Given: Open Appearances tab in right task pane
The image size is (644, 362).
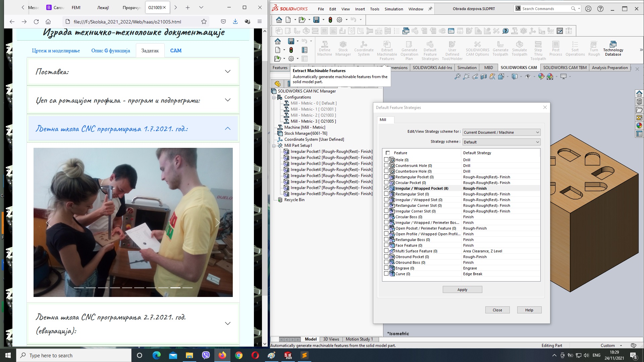Looking at the screenshot, I should (x=639, y=125).
